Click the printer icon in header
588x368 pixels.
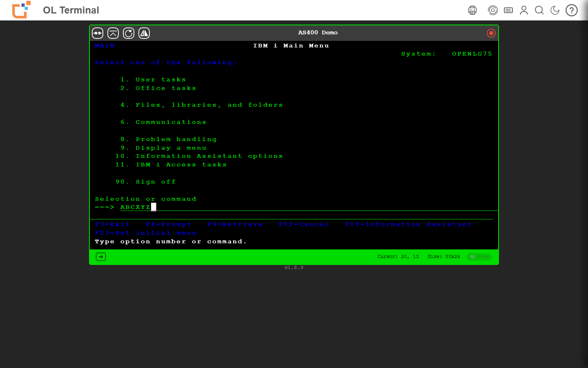[472, 10]
